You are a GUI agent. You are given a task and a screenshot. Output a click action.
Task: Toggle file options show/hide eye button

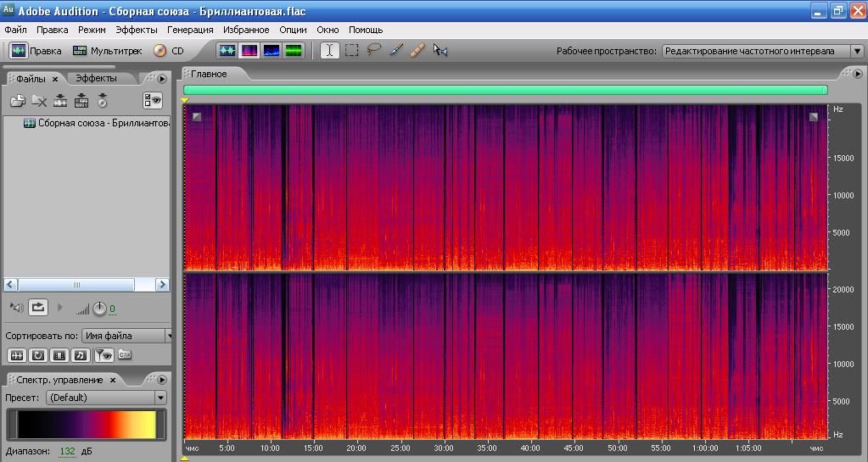152,100
